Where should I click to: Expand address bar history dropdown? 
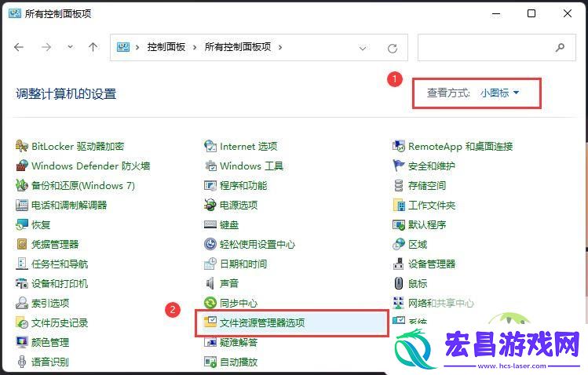pyautogui.click(x=362, y=48)
